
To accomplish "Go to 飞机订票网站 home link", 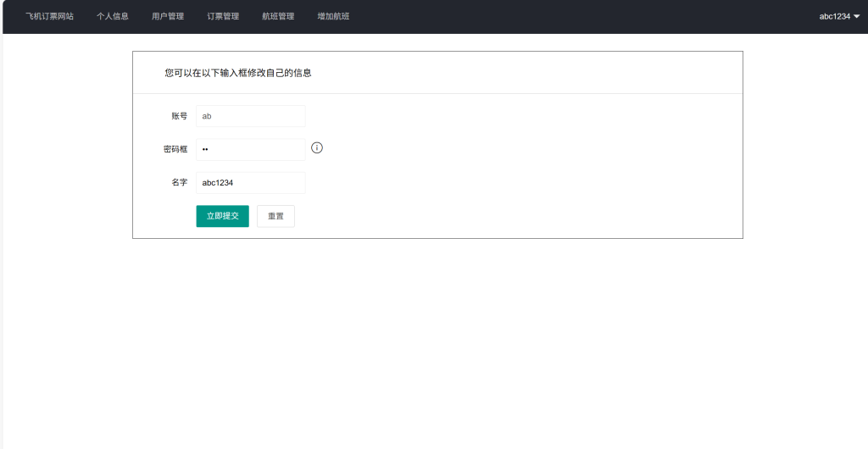I will pos(49,17).
